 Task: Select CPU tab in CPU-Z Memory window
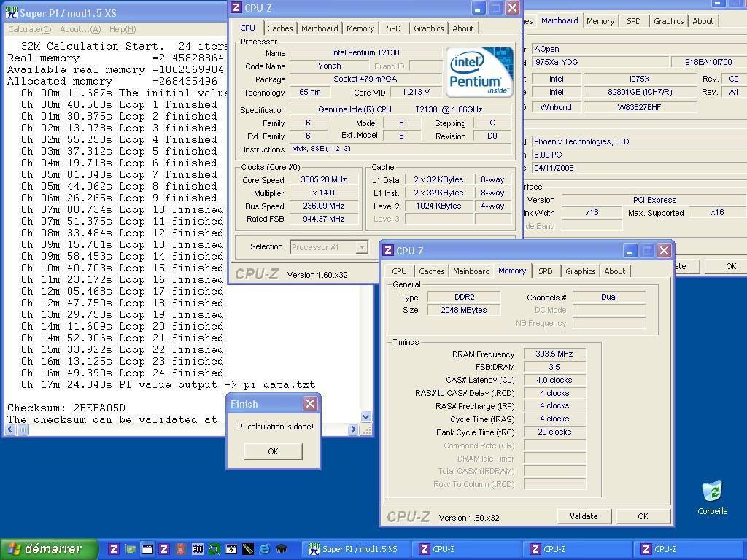click(x=399, y=271)
